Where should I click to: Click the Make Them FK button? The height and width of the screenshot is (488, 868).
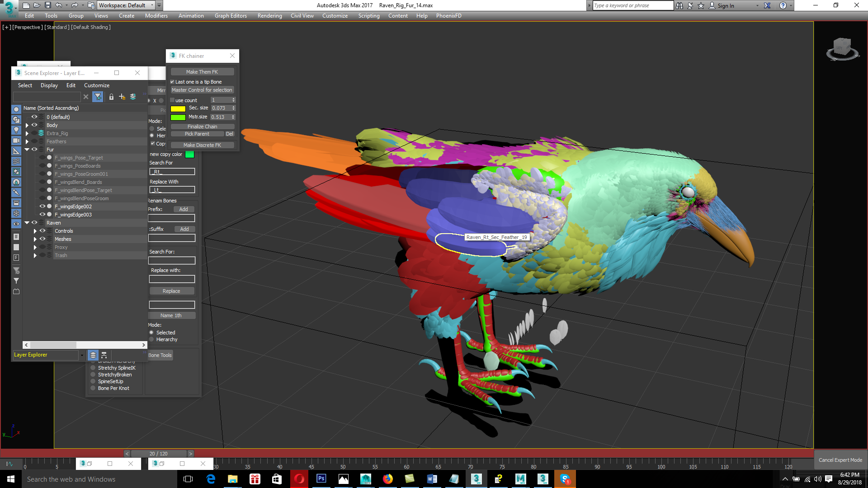[202, 72]
